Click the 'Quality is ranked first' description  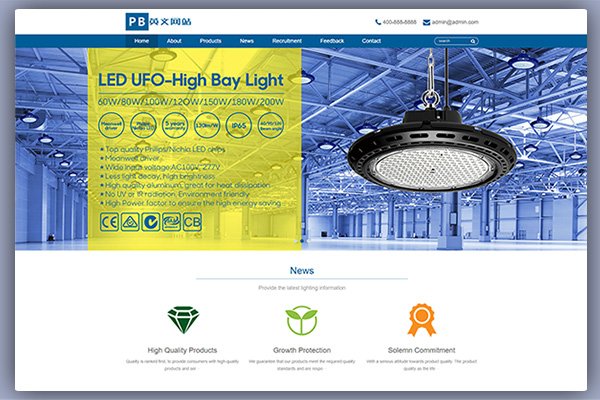182,365
